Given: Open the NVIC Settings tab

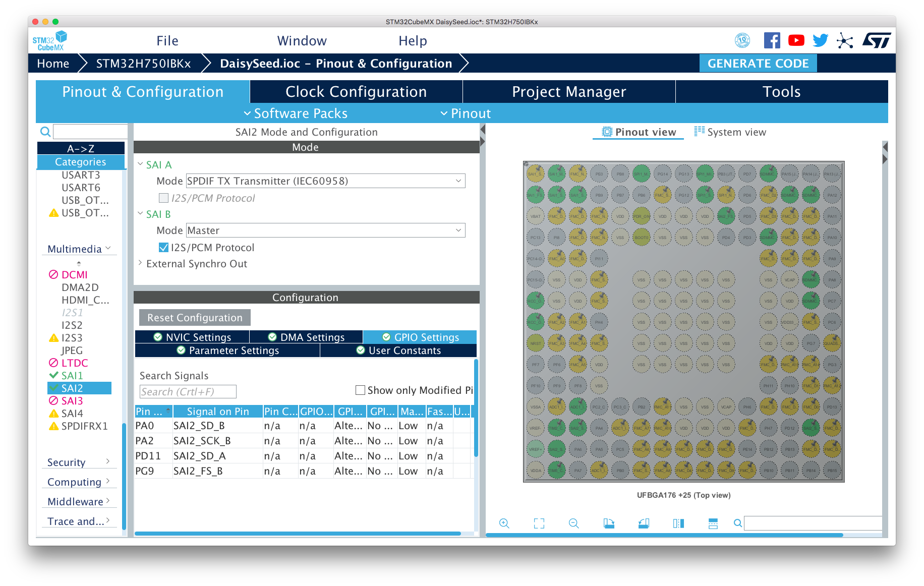Looking at the screenshot, I should point(192,337).
